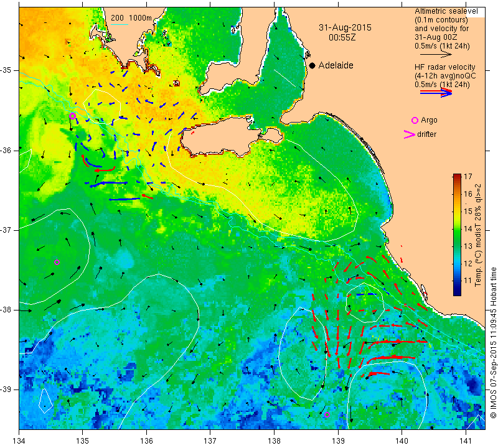The width and height of the screenshot is (498, 448).
Task: Click the Argo float marker near 138.8, -39.3
Action: click(327, 414)
